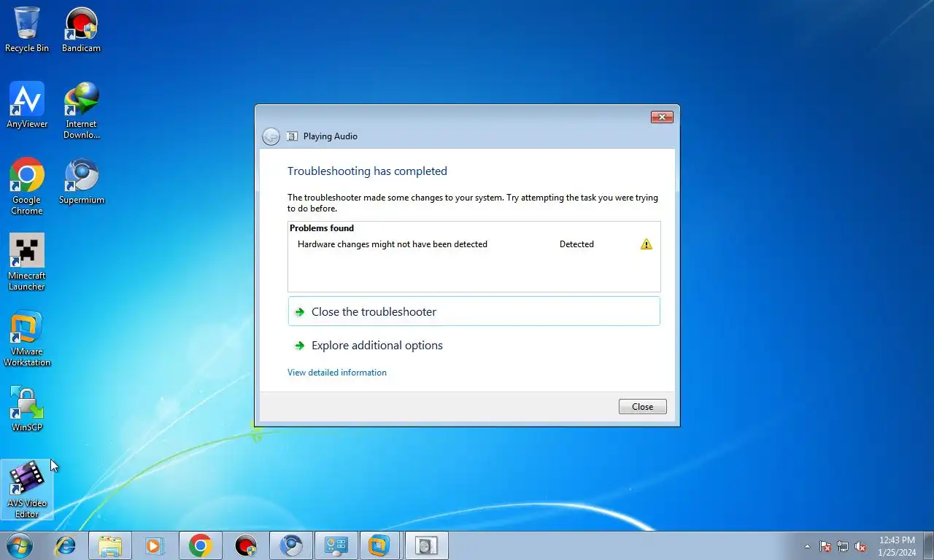Select the Internet Download Manager shortcut

[x=81, y=111]
